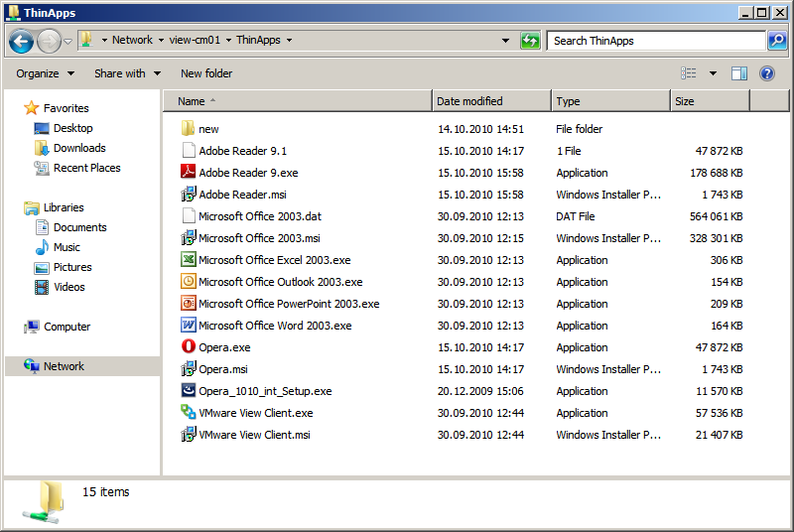Click the root breadcrumb dropdown arrow
Screen dimensions: 794x532
point(104,40)
